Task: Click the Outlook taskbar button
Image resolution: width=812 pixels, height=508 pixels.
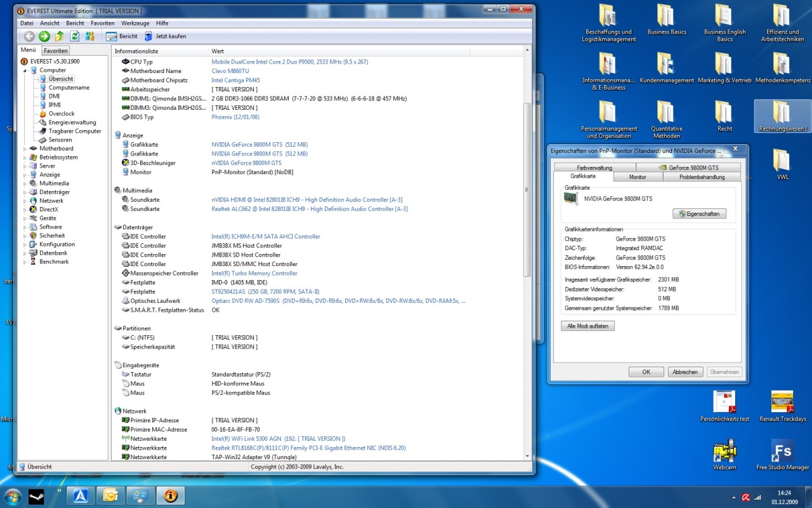Action: (x=110, y=496)
